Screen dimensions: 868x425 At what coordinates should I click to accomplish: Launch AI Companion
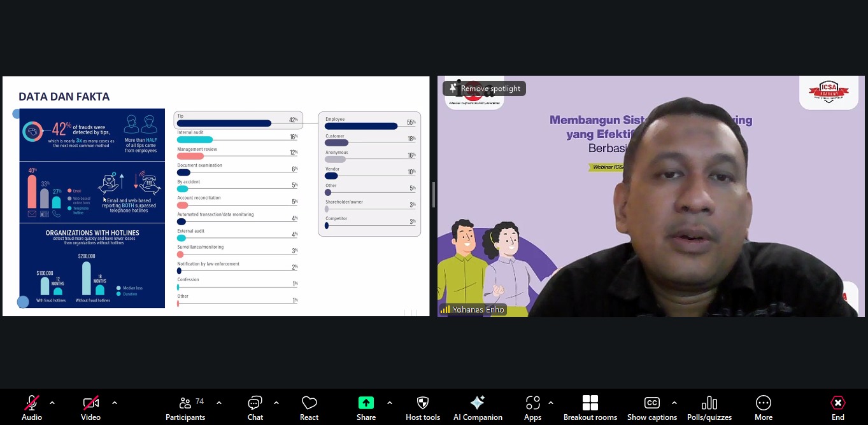click(x=478, y=407)
